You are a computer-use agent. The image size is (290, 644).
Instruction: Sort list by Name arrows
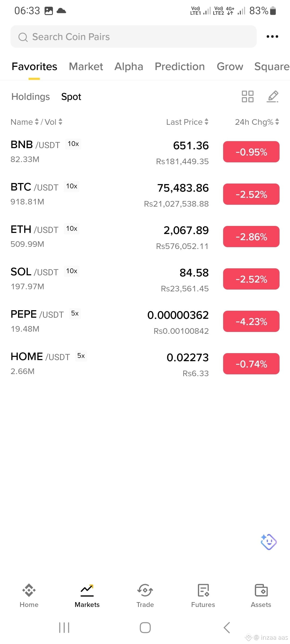(37, 122)
